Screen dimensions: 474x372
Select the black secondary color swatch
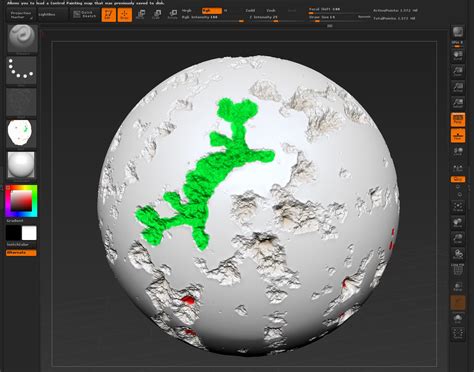13,233
